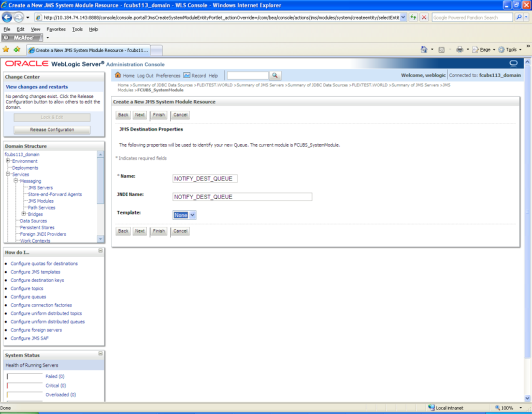Open View changes and restarts link
Image resolution: width=532 pixels, height=414 pixels.
click(x=37, y=87)
